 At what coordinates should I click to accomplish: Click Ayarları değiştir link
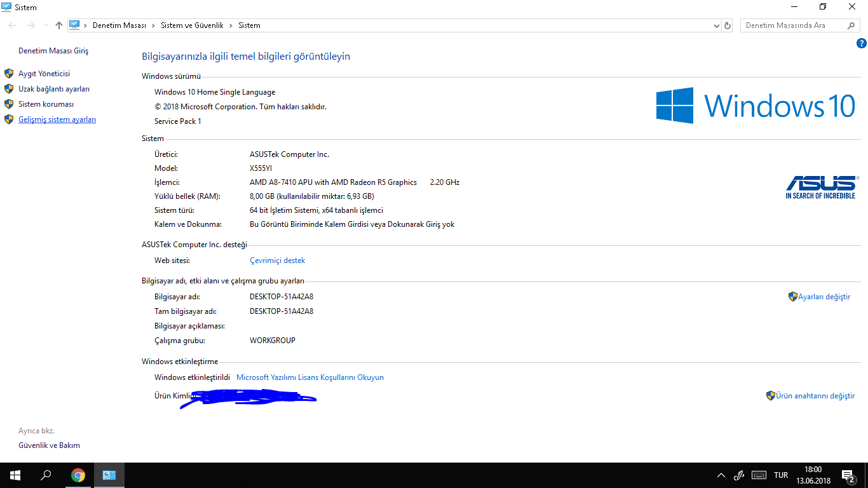point(824,297)
